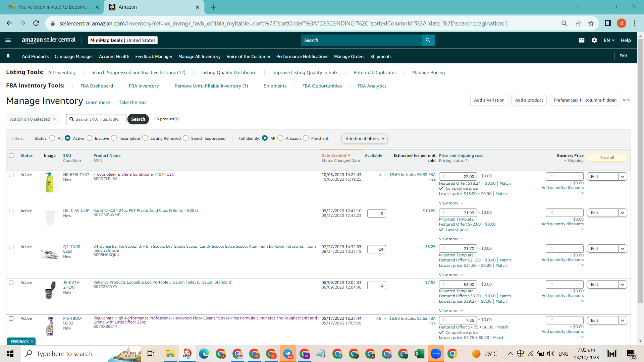
Task: Open Edit dropdown arrow for Ice Scoop row
Action: tap(623, 249)
